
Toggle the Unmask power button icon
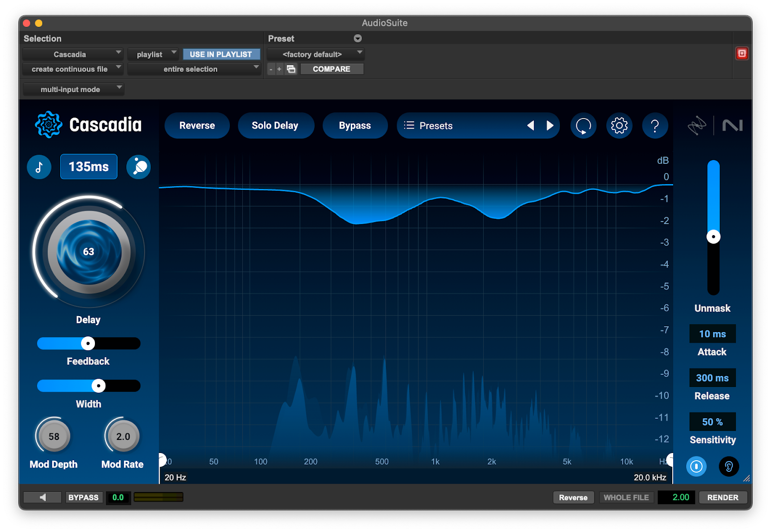click(x=696, y=466)
